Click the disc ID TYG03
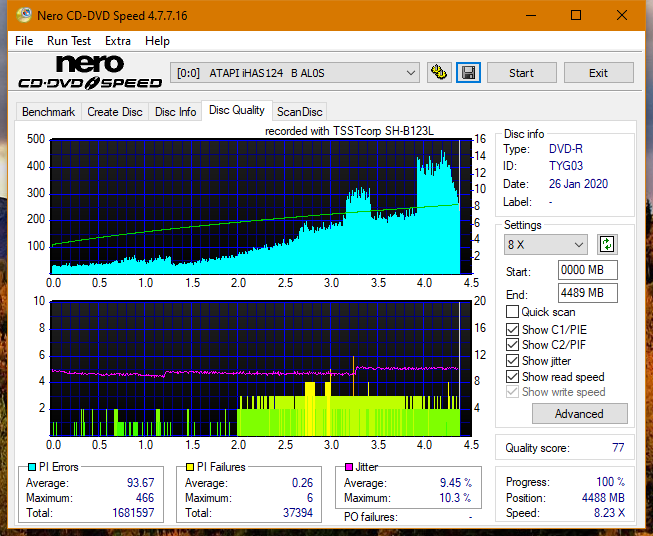The image size is (653, 536). 566,166
